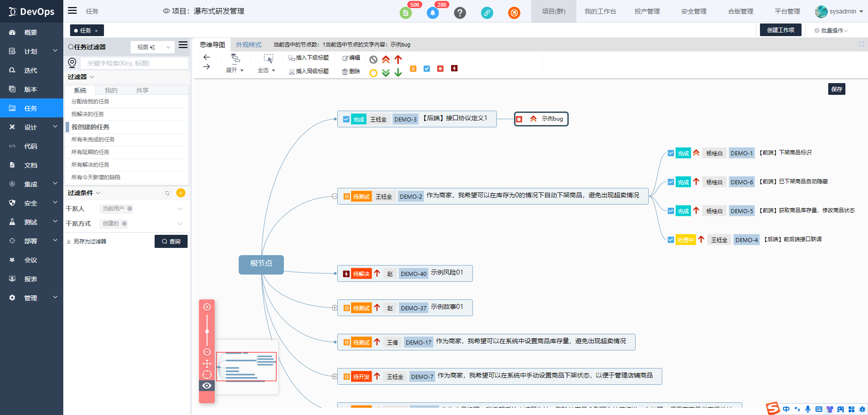The height and width of the screenshot is (415, 868).
Task: Expand the collapsed DEMO-37 node
Action: pyautogui.click(x=335, y=308)
